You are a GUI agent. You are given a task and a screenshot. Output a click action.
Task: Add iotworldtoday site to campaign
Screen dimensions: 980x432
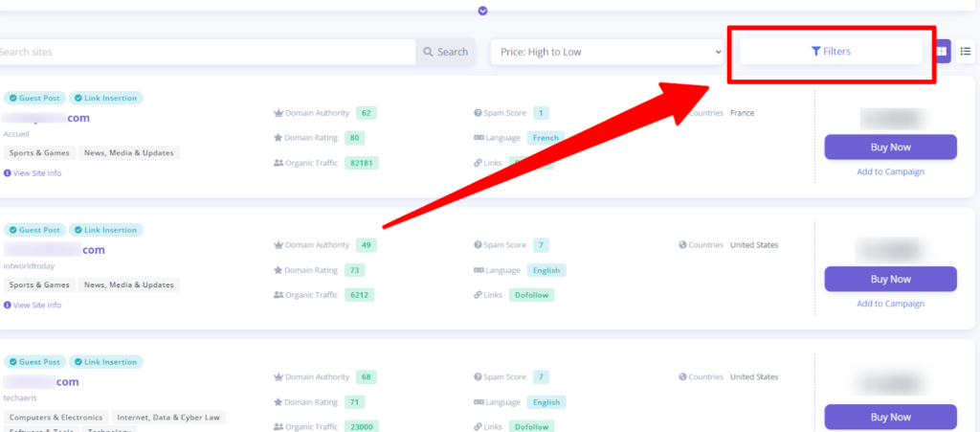(891, 304)
